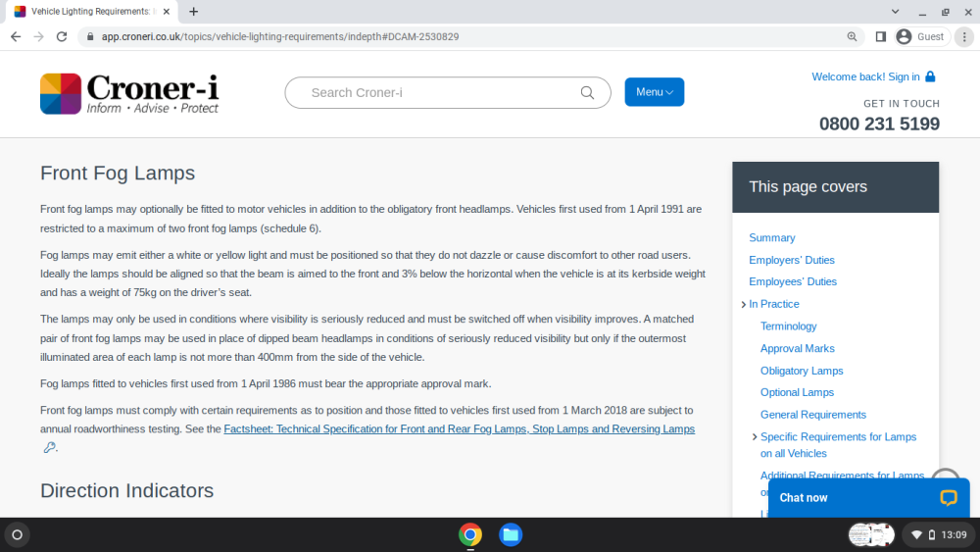This screenshot has height=552, width=980.
Task: Click the browser forward arrow
Action: click(x=39, y=37)
